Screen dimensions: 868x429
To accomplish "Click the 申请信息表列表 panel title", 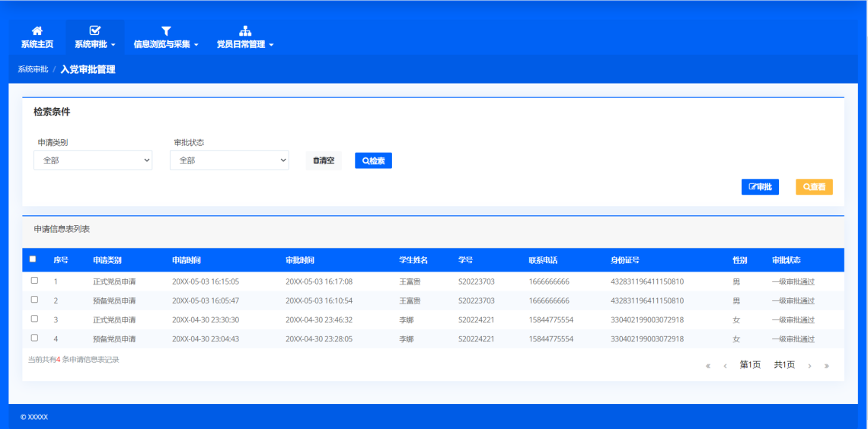I will pos(62,229).
